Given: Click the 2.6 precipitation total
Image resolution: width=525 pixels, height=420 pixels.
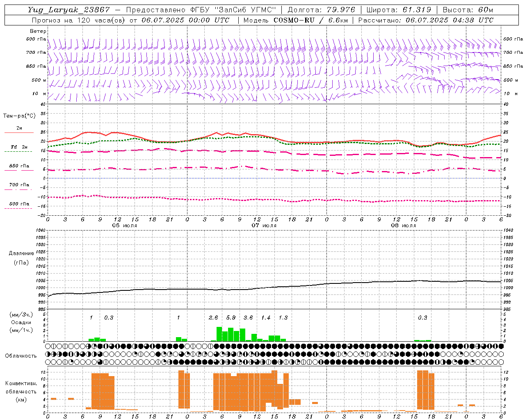Looking at the screenshot, I should pyautogui.click(x=213, y=318).
